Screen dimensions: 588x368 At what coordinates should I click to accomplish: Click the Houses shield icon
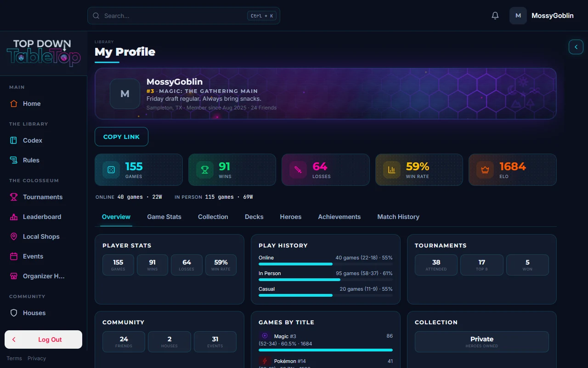[x=14, y=313]
